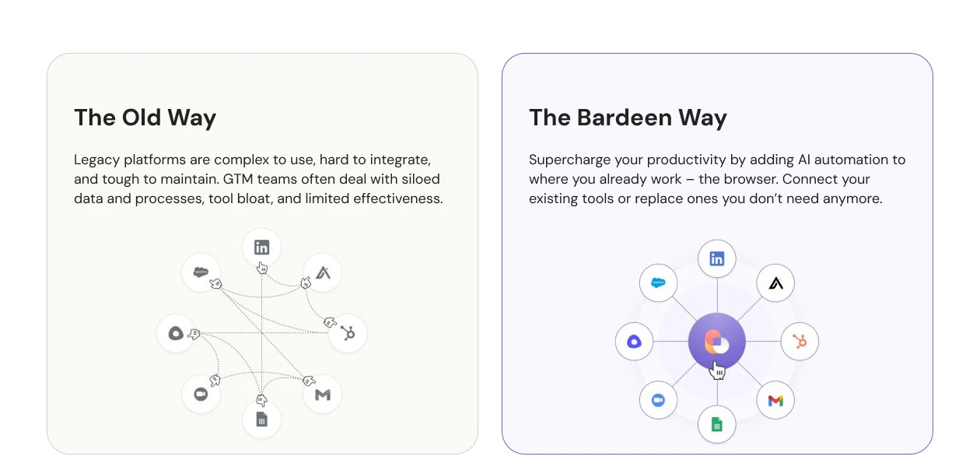Select the green Google Sheets icon in Bardeen Way
This screenshot has width=980, height=467.
coord(716,424)
